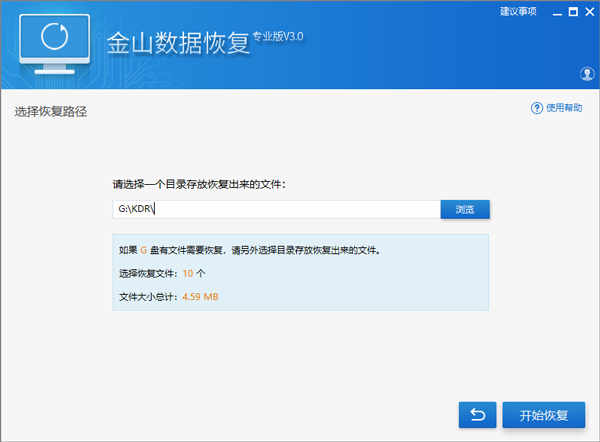Open the user account icon in header
This screenshot has height=442, width=600.
pos(587,73)
